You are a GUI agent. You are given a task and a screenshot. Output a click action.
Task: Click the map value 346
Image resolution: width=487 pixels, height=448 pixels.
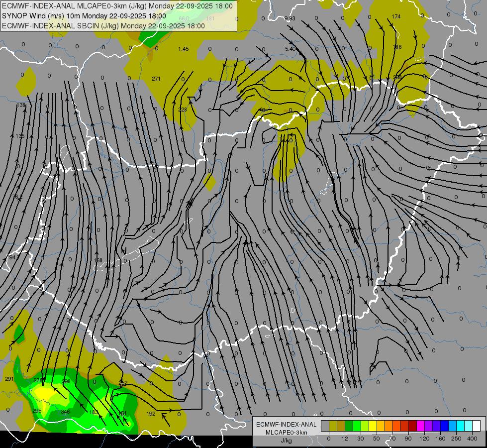(66, 412)
